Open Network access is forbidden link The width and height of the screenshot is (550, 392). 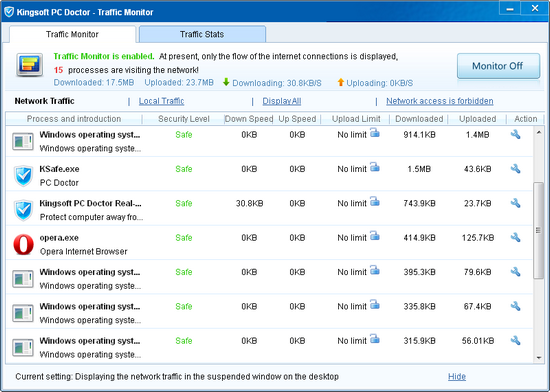coord(440,101)
